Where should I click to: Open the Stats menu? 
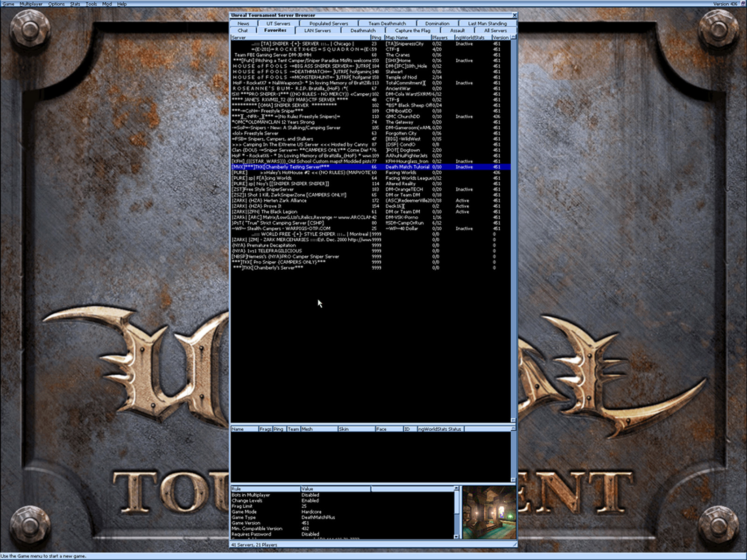[75, 4]
